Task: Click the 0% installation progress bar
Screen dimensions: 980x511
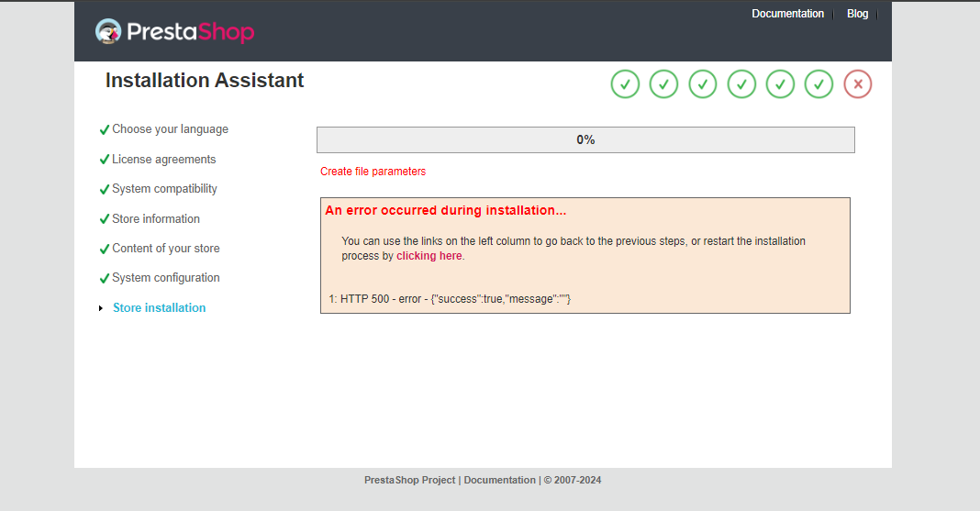Action: click(585, 140)
